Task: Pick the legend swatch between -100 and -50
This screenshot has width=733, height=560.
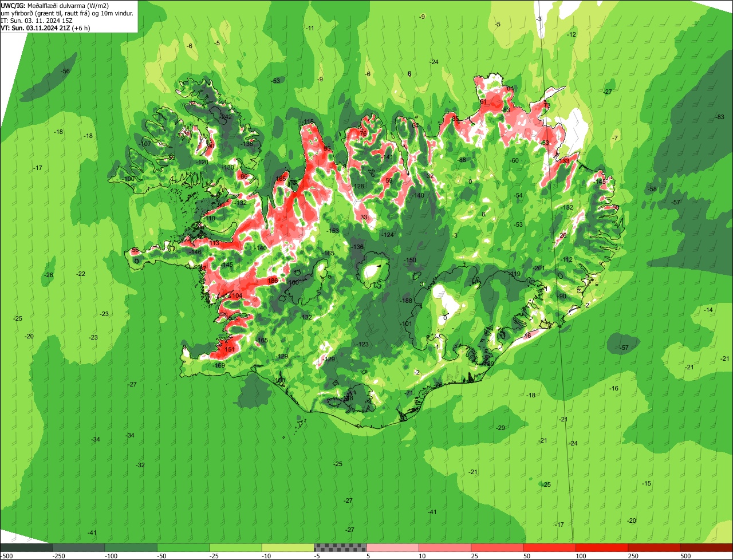Action: 131,547
